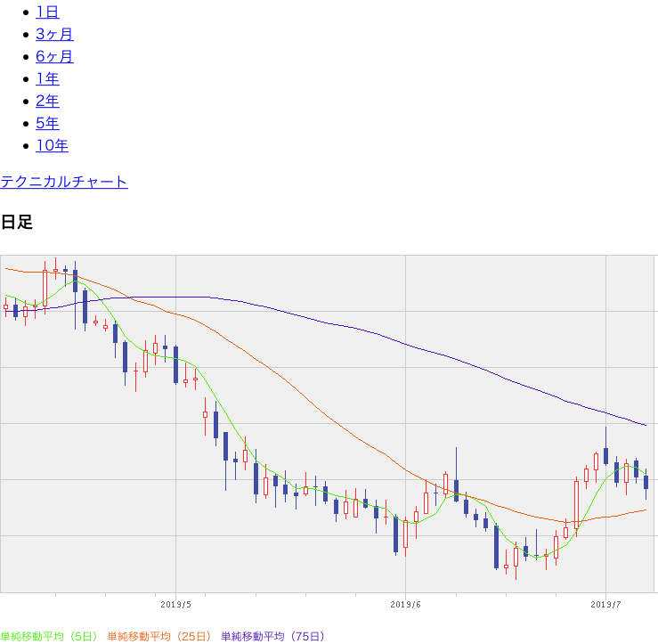Click the 単純移動平均（75日）purple legend label
658x644 pixels.
pyautogui.click(x=273, y=637)
